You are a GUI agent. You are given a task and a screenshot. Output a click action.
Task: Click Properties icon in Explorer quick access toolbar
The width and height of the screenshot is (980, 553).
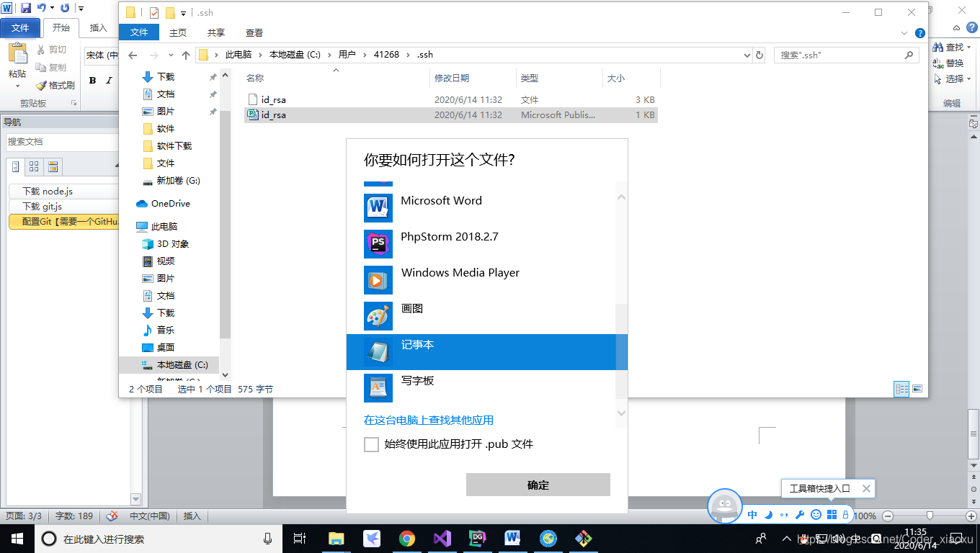[154, 12]
